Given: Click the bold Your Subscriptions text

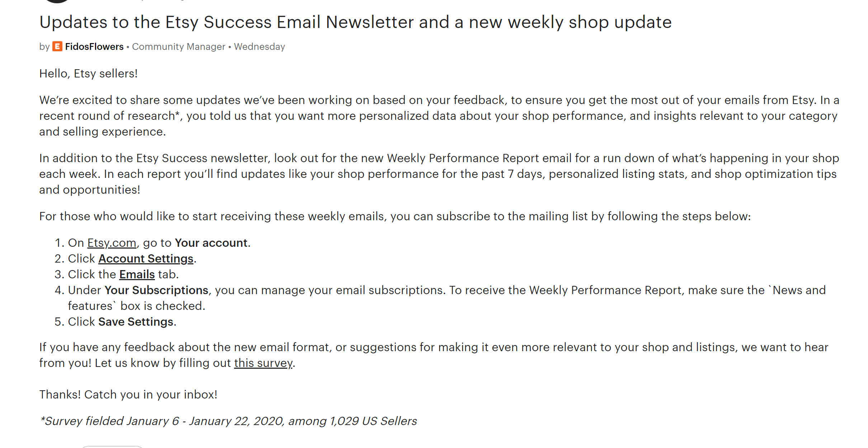Looking at the screenshot, I should click(x=156, y=290).
